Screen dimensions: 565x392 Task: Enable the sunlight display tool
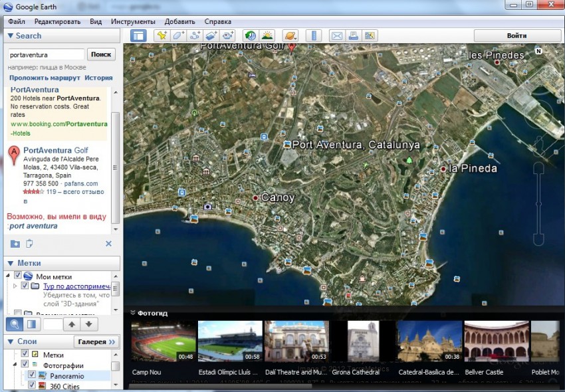click(267, 36)
